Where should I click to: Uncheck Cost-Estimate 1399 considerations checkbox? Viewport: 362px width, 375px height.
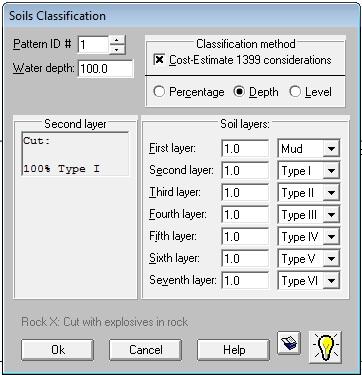[x=160, y=60]
